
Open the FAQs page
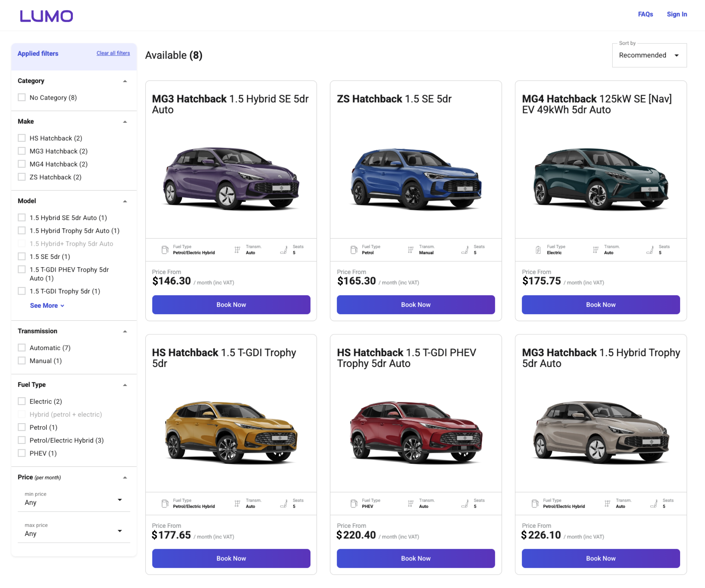[645, 14]
